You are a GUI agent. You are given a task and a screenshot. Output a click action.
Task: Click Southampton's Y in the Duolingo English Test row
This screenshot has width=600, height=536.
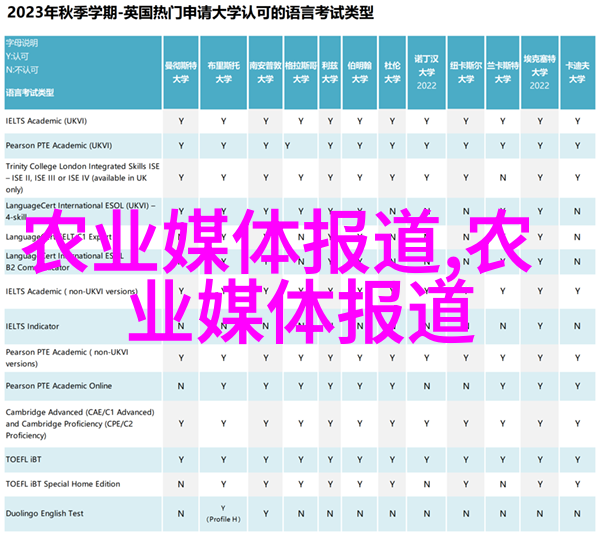click(x=266, y=514)
